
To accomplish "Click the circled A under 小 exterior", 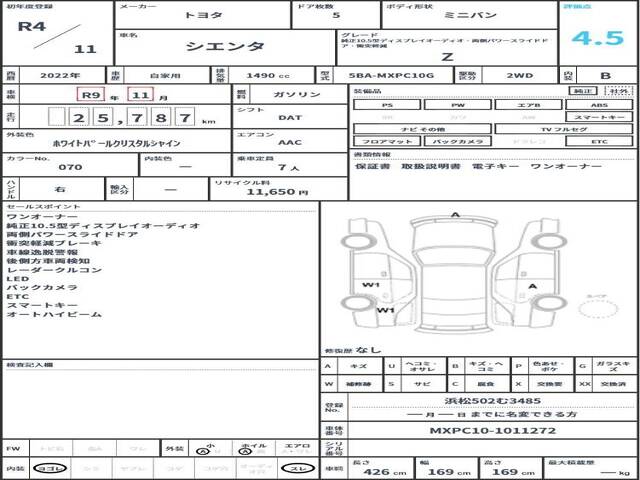I will click(200, 451).
